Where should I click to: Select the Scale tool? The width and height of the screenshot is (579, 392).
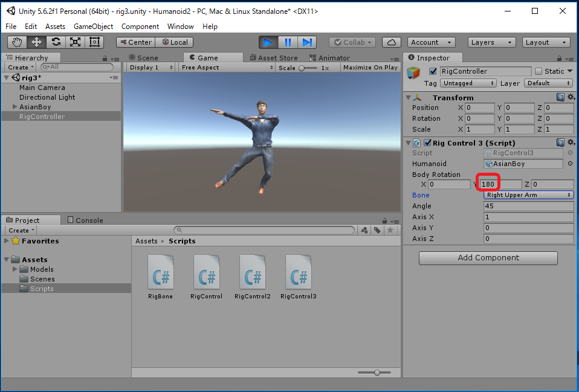(x=75, y=42)
